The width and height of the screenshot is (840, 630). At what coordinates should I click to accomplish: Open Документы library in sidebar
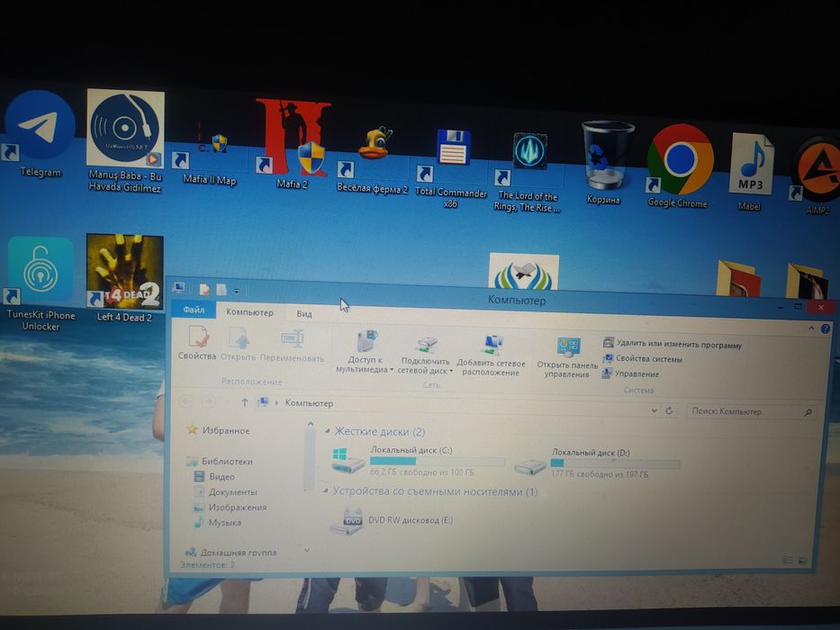(x=225, y=491)
